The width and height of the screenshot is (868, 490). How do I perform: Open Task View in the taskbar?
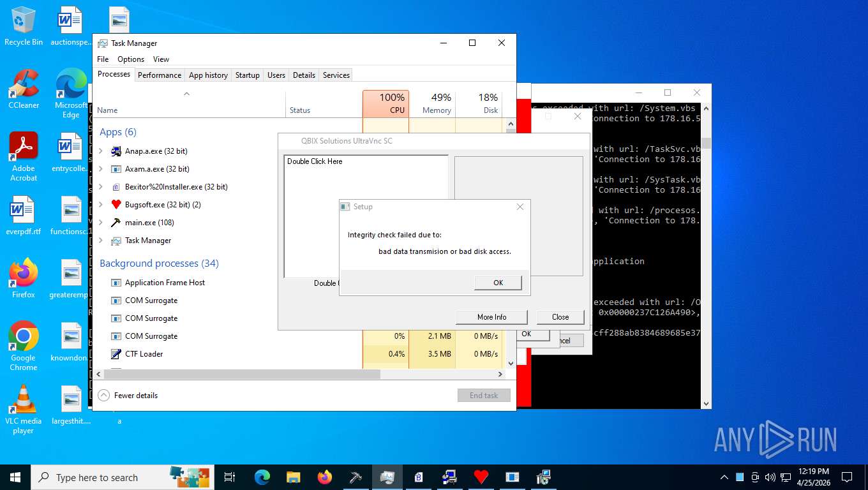coord(230,477)
